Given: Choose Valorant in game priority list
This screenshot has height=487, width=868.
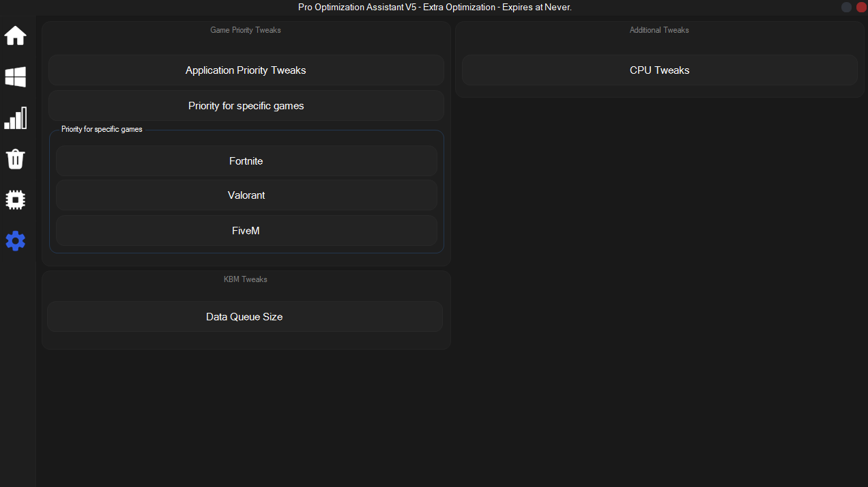Looking at the screenshot, I should point(246,195).
